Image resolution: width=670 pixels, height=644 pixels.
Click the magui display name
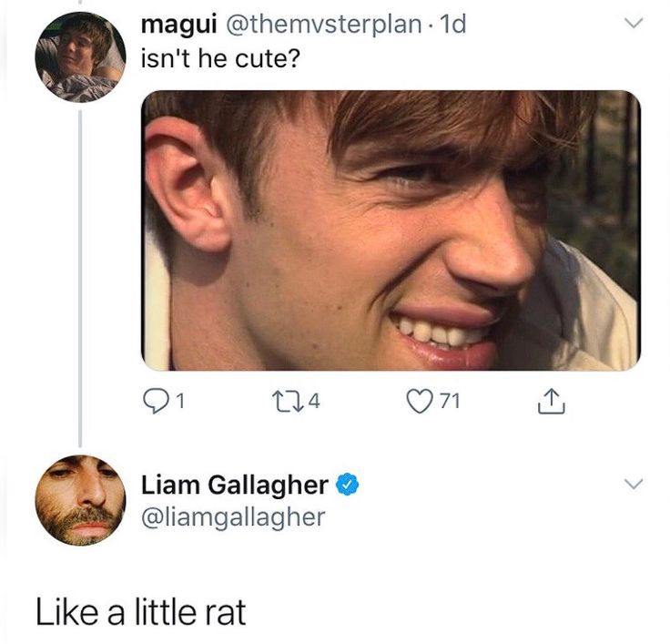point(178,25)
